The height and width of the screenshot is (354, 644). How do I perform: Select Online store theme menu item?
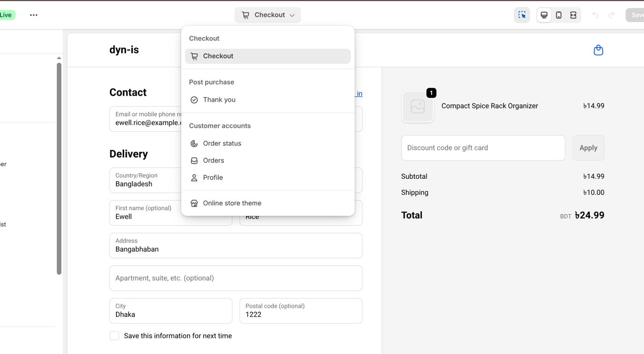(x=232, y=203)
